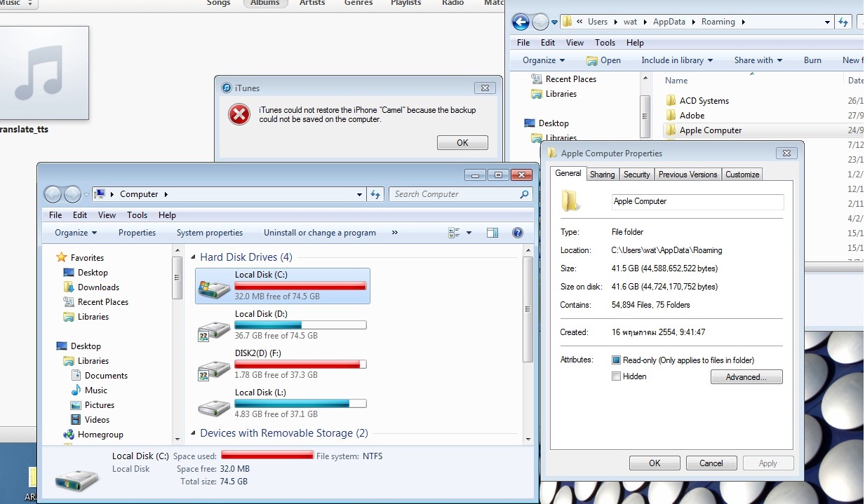Open the Computer address bar history dropdown

pos(360,194)
